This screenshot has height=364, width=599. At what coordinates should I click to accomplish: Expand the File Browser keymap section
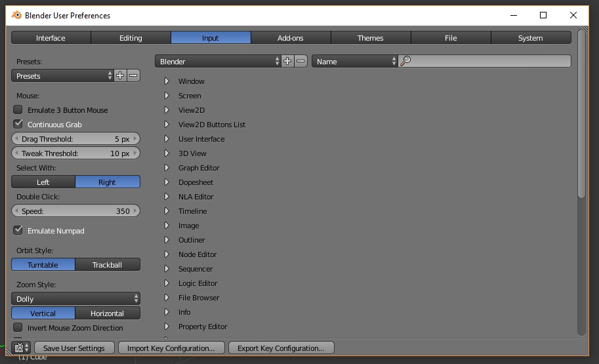(x=167, y=298)
